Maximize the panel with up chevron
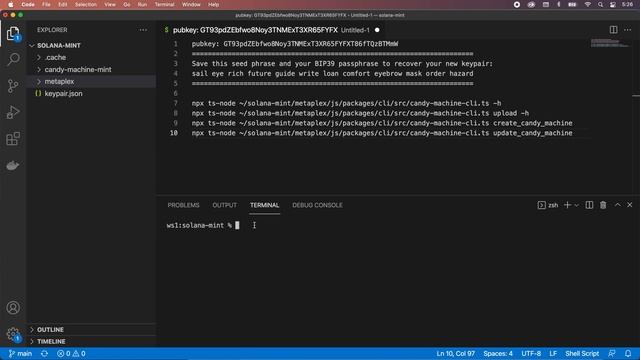Image resolution: width=640 pixels, height=360 pixels. [x=618, y=205]
